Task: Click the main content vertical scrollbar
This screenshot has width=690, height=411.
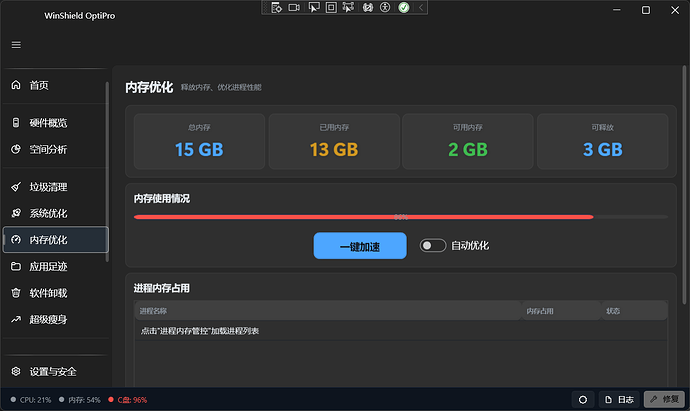Action: point(684,185)
